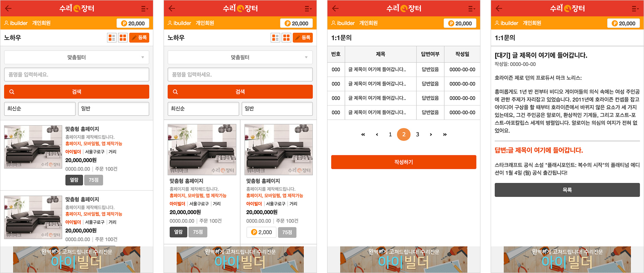Tap the pencil 등록 button on the grid-layout 노하우 screen
Screen dimensions: 644x273
pos(303,38)
